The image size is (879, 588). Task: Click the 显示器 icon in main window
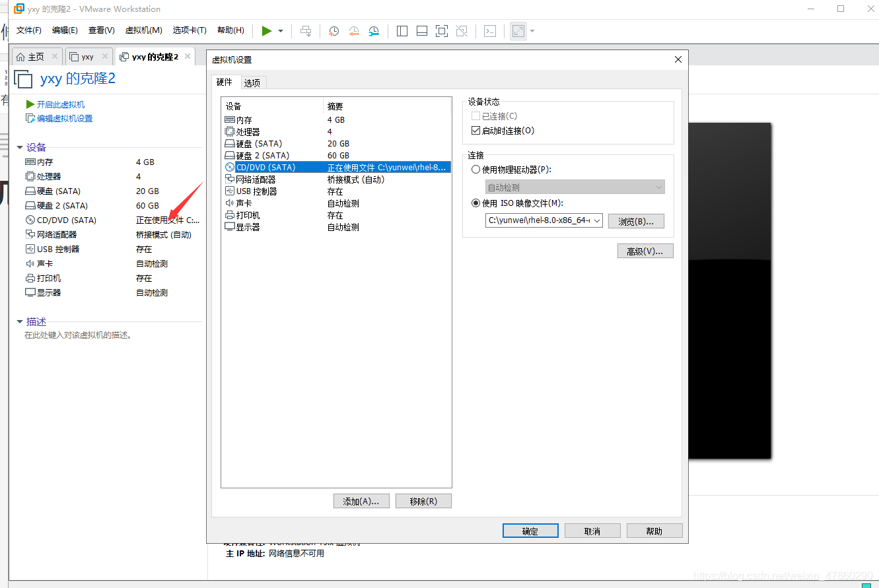pos(30,292)
